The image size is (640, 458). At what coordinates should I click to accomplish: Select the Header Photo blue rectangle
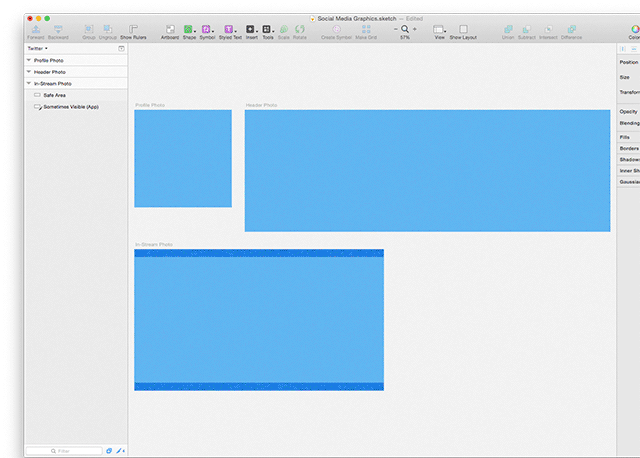tap(427, 171)
